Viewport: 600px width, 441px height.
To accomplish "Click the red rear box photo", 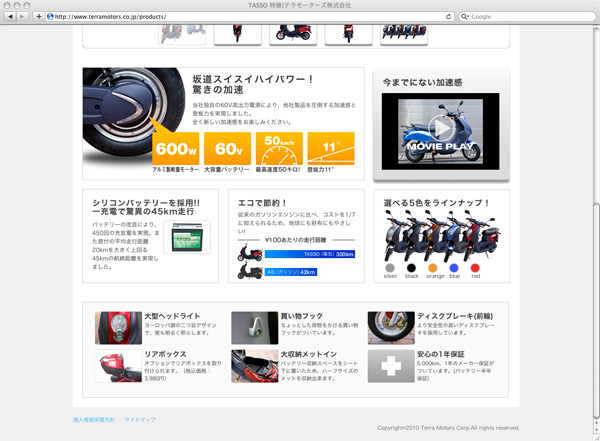I will click(118, 366).
